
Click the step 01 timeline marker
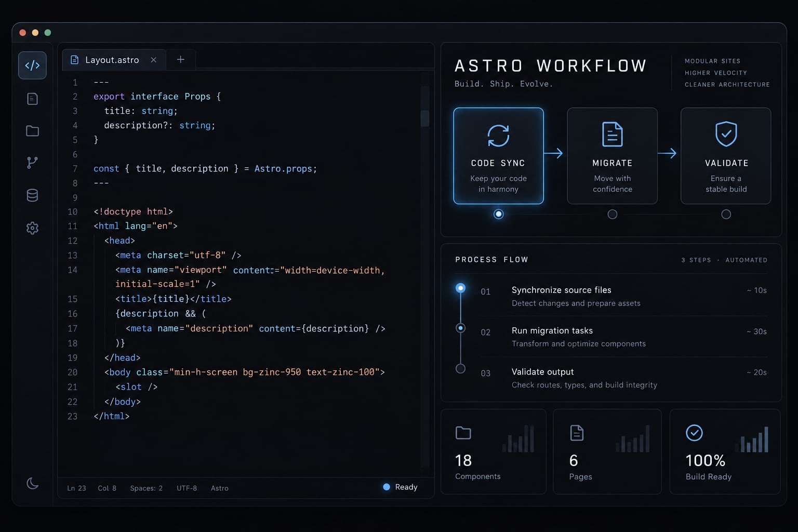460,288
